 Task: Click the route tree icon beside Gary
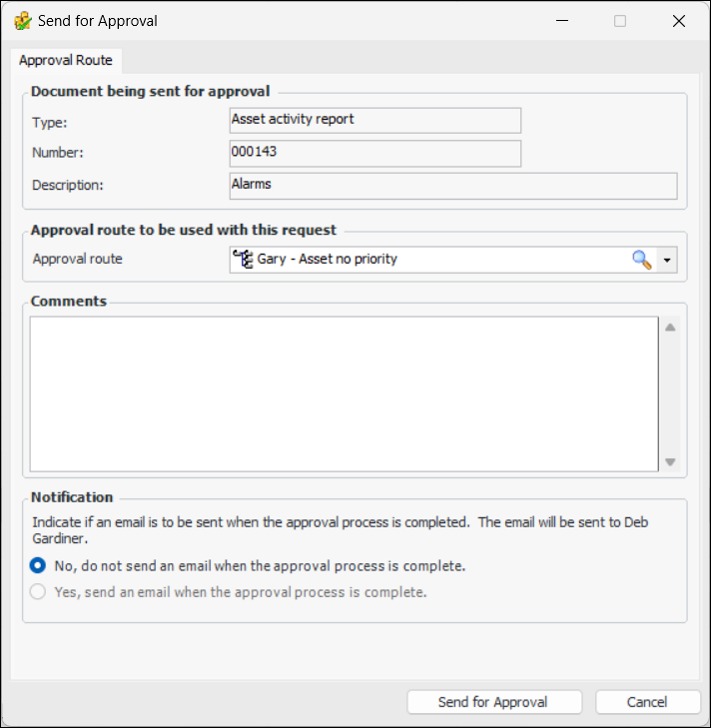[x=242, y=259]
